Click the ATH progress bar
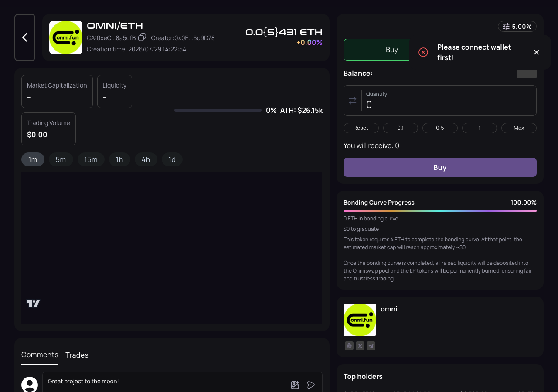The height and width of the screenshot is (392, 558). [218, 110]
